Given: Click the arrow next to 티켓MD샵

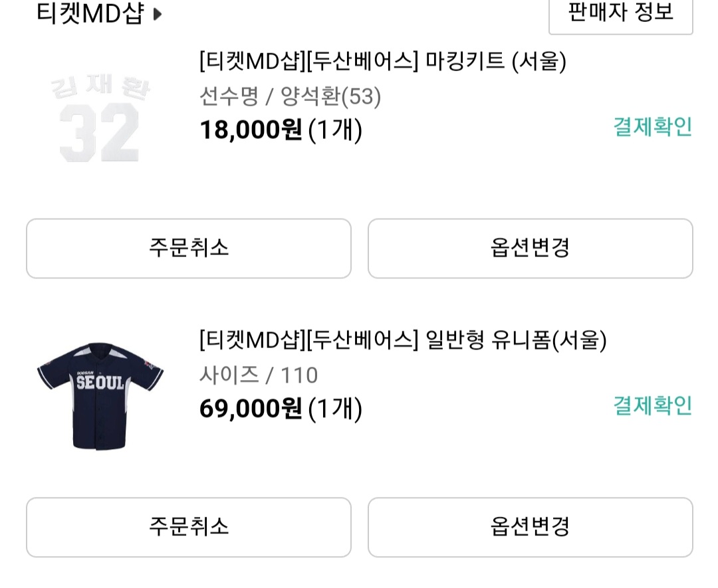Looking at the screenshot, I should pyautogui.click(x=157, y=14).
